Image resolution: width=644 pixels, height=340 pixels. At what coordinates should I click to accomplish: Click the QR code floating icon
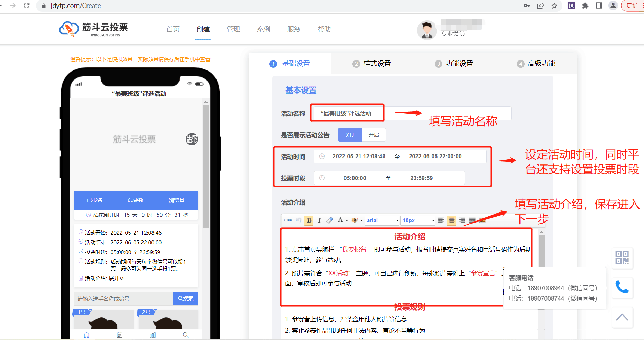point(622,258)
